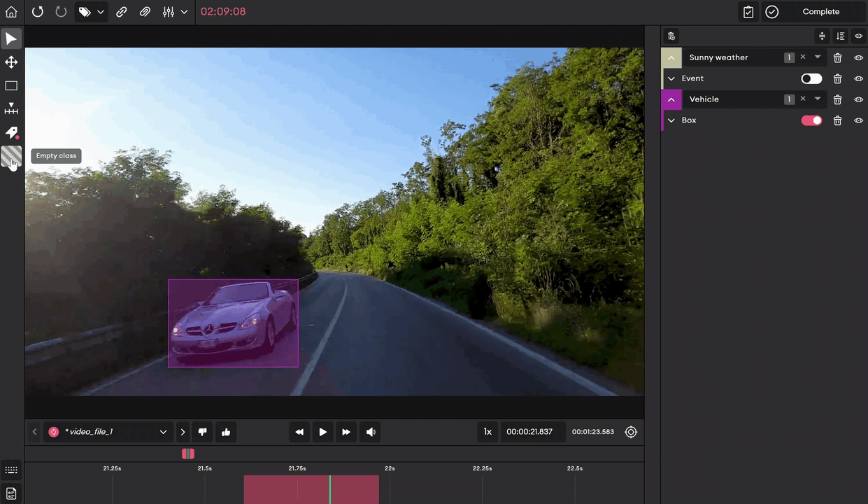The height and width of the screenshot is (504, 868).
Task: Click the paperclip attachment icon
Action: pos(145,12)
